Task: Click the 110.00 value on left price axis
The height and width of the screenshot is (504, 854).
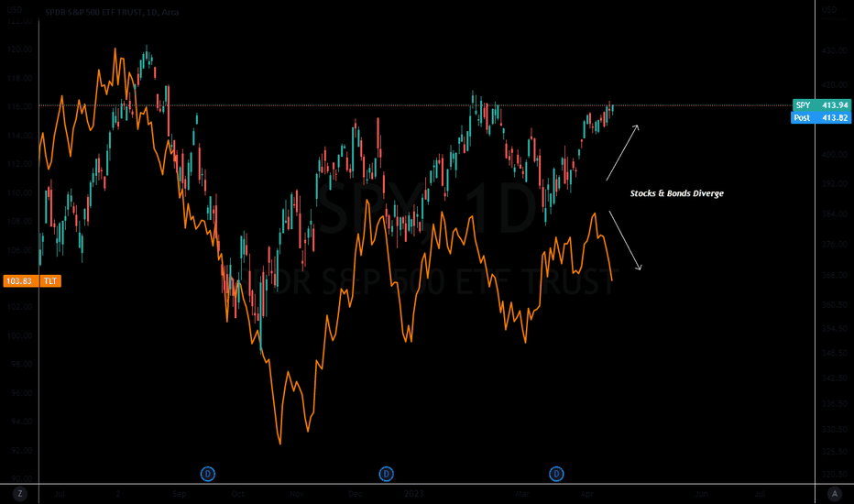Action: click(x=19, y=192)
